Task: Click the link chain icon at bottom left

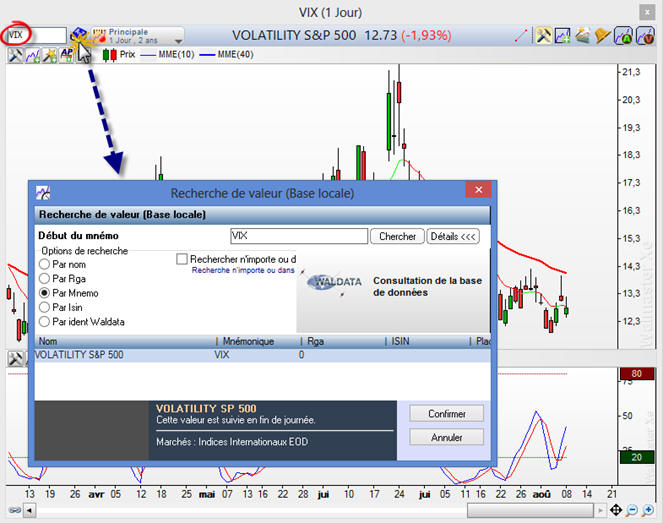Action: click(x=15, y=510)
